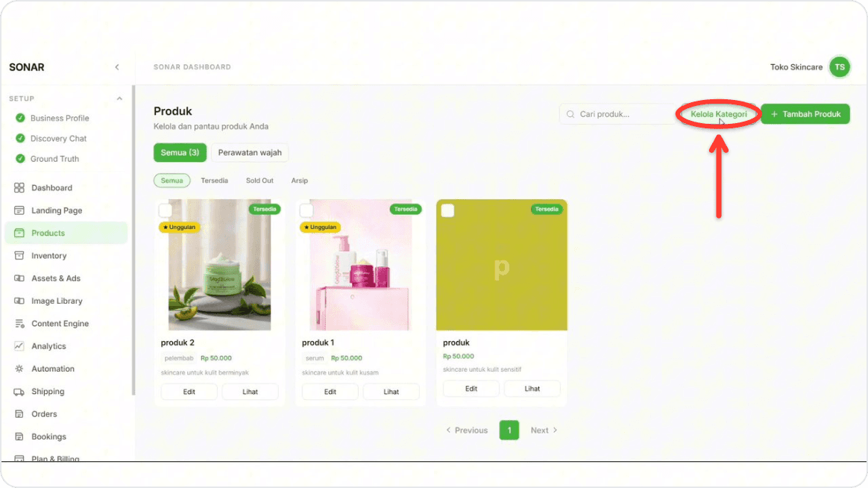The width and height of the screenshot is (868, 488).
Task: Open Business Profile setup step
Action: pos(60,118)
